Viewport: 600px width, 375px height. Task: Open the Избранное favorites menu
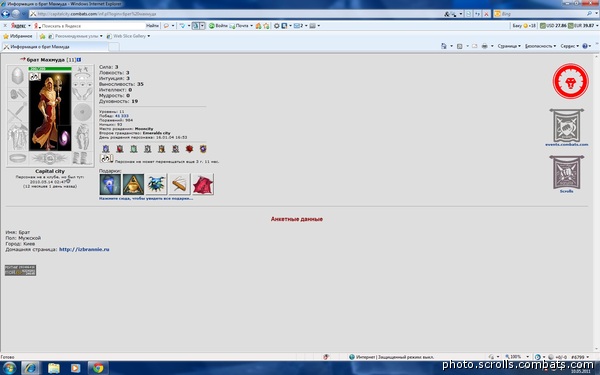[x=18, y=36]
